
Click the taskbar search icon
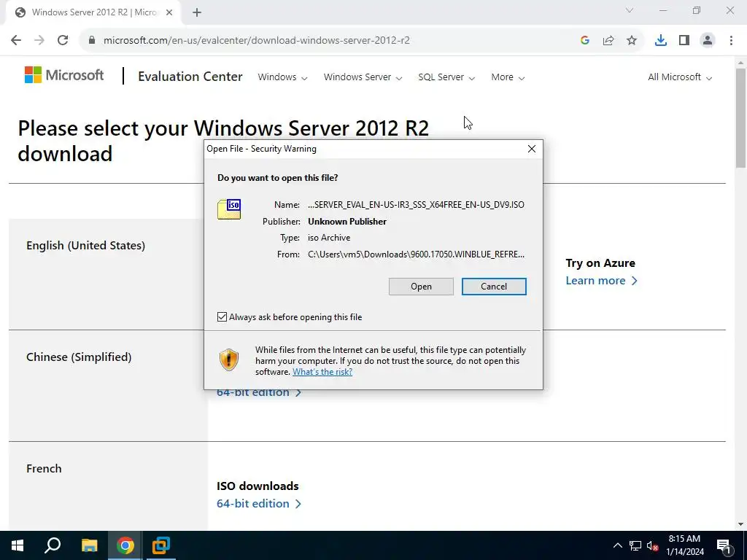click(x=53, y=545)
